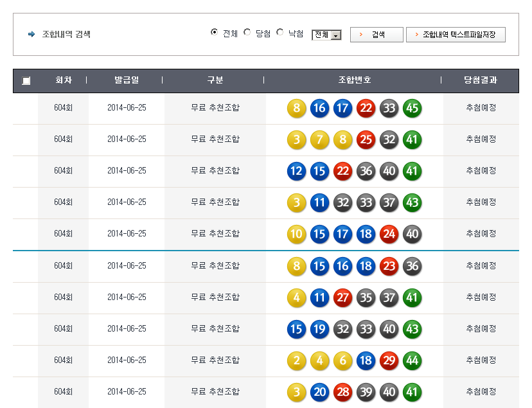
Task: Click 조합내역 텍스트파일저장 button
Action: 456,35
